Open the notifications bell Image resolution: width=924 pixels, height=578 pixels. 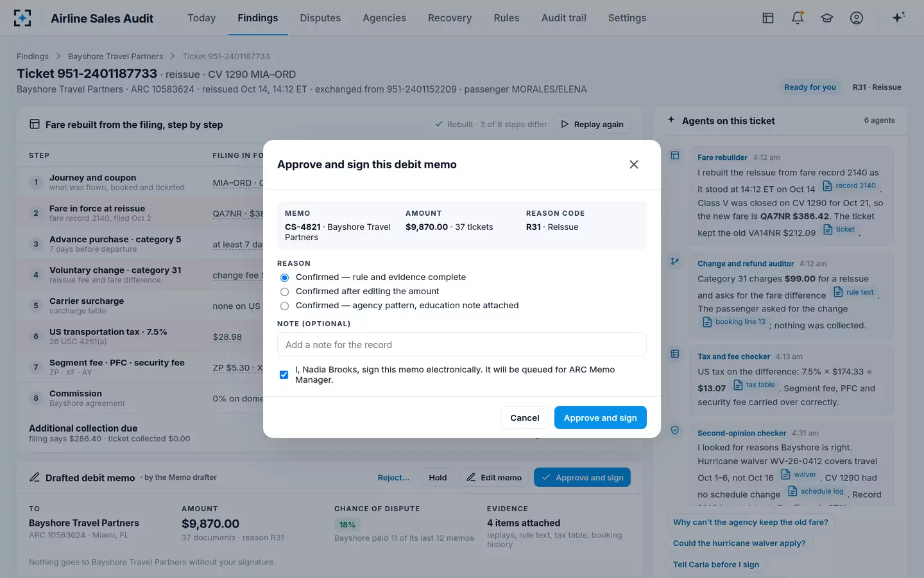pyautogui.click(x=798, y=18)
